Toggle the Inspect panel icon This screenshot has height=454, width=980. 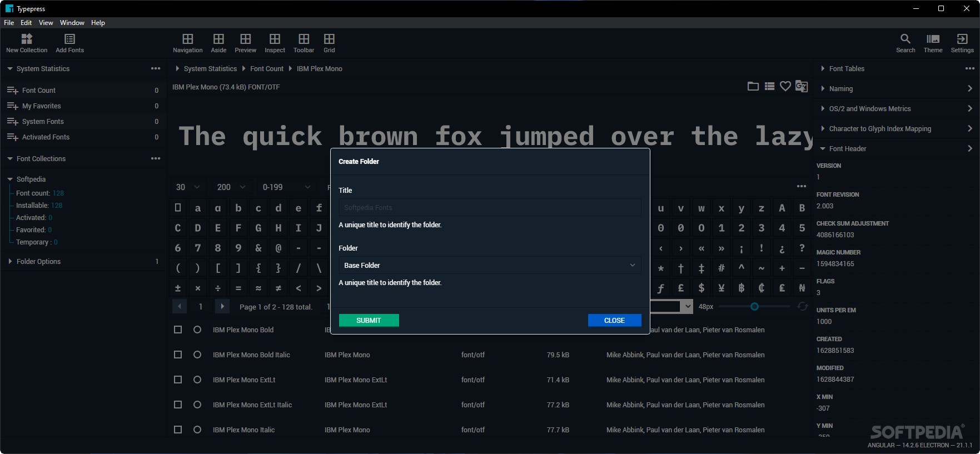tap(275, 38)
